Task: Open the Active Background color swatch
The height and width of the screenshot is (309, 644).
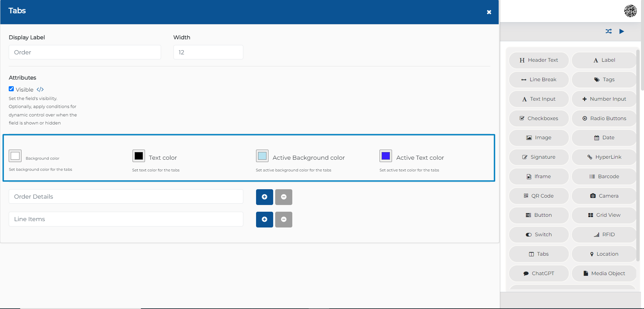Action: (x=262, y=156)
